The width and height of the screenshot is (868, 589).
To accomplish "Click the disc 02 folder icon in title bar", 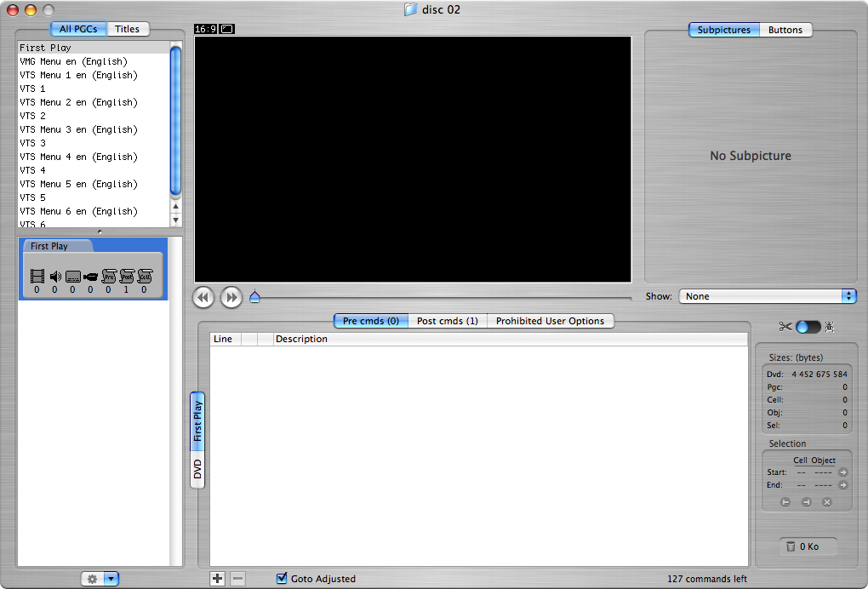I will tap(410, 9).
